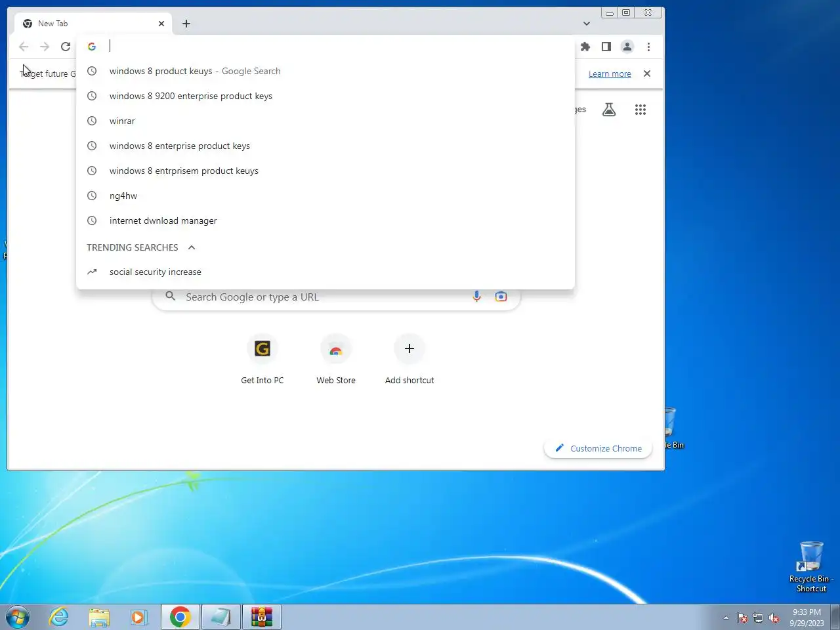The height and width of the screenshot is (630, 840).
Task: Select trending search social security increase
Action: coord(325,272)
